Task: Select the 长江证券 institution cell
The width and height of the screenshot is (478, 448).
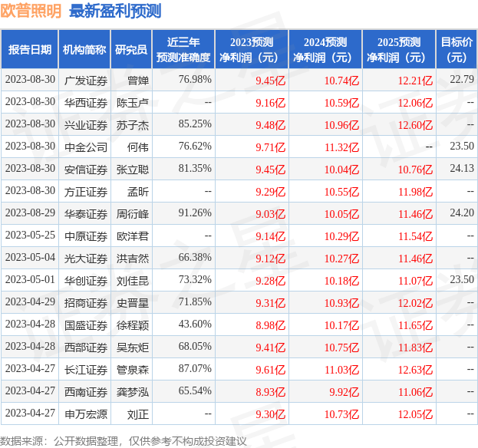Action: tap(86, 370)
